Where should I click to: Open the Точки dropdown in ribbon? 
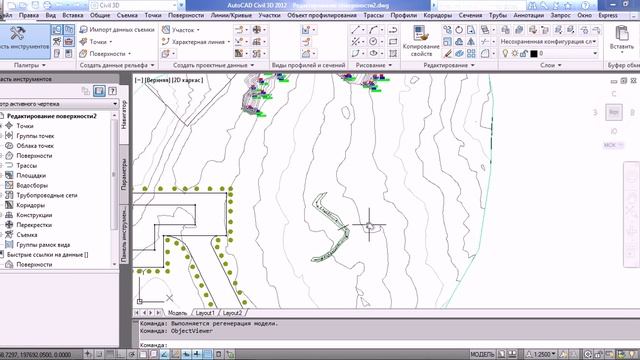pos(96,42)
